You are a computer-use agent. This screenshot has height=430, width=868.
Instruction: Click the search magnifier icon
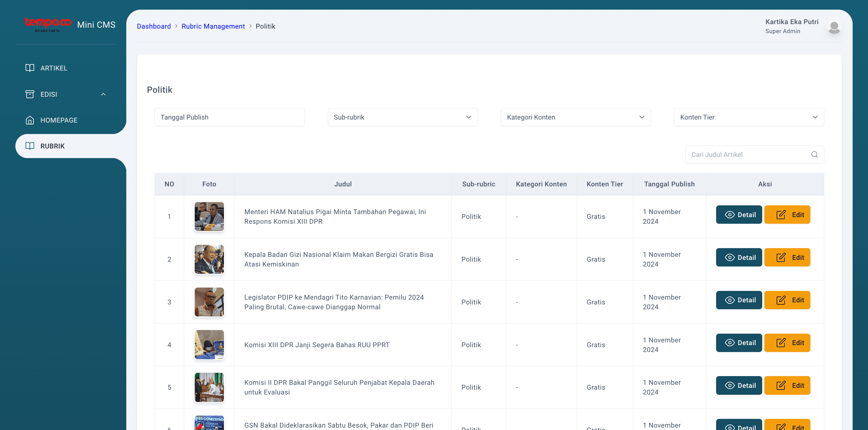pyautogui.click(x=814, y=154)
